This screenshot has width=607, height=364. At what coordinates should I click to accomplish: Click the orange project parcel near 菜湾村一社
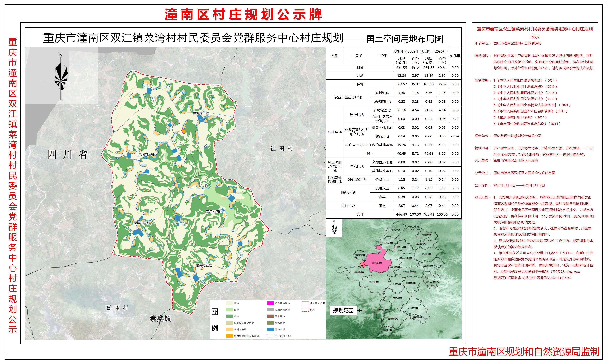click(184, 131)
